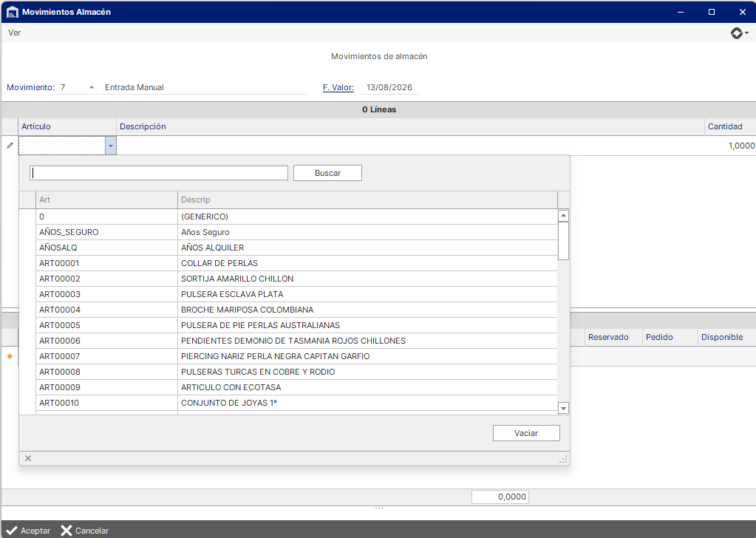This screenshot has height=538, width=756.
Task: Focus the article search text box
Action: coord(159,173)
